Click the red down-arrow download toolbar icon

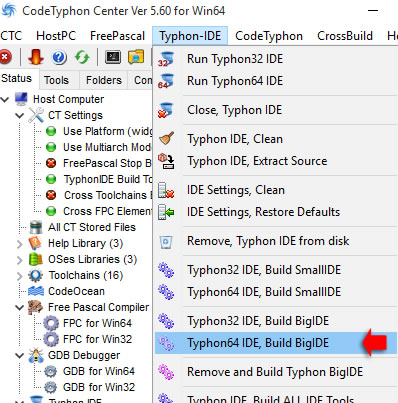pos(36,57)
